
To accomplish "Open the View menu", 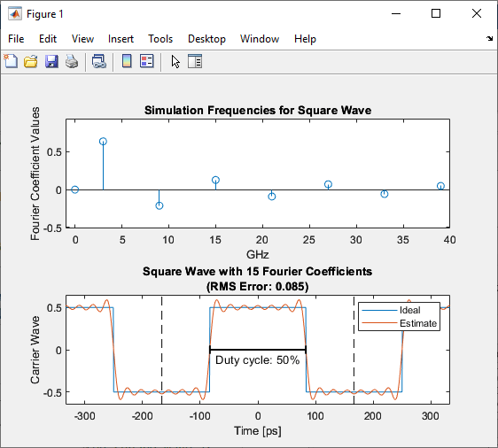I will [82, 39].
